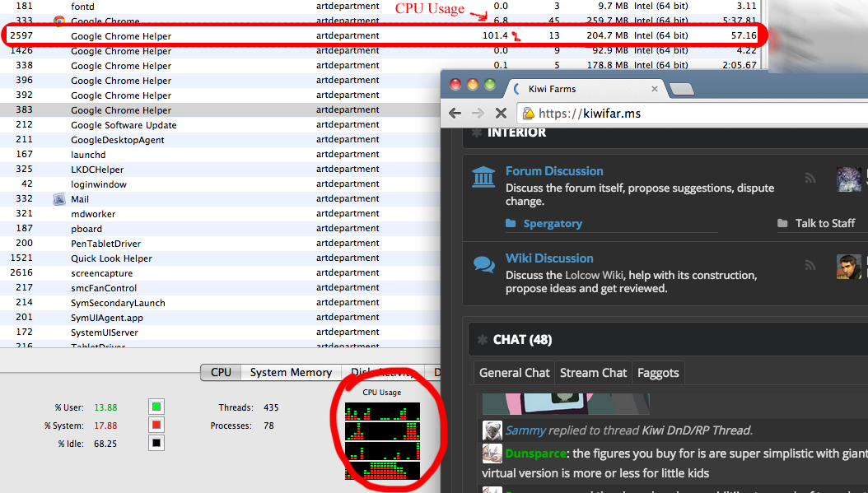Click the black % Idle color swatch
Screen dimensions: 868x493
pyautogui.click(x=156, y=443)
